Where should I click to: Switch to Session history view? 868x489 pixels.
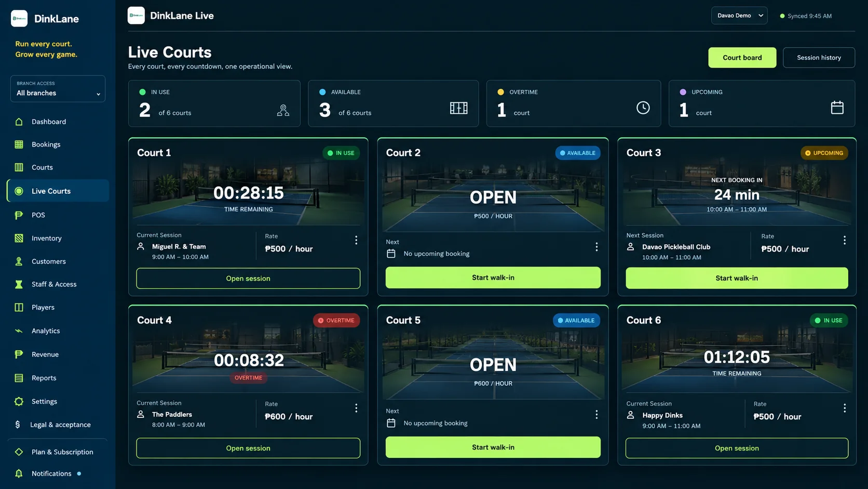819,58
